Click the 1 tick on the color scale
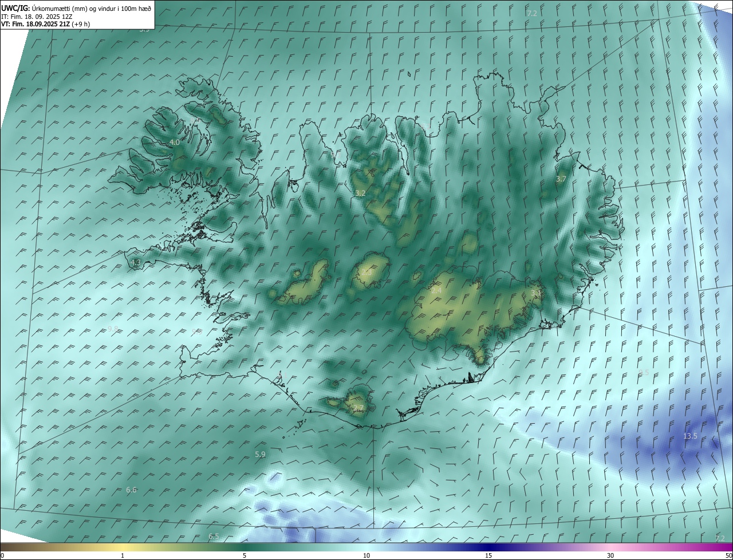This screenshot has width=733, height=560. click(x=123, y=555)
